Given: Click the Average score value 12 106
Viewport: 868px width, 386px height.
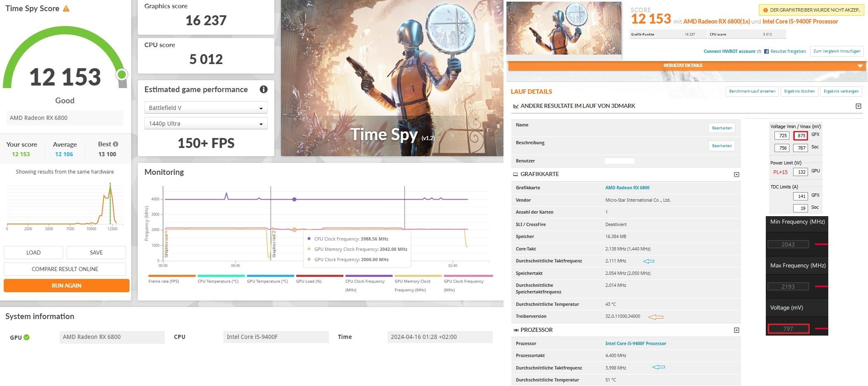Looking at the screenshot, I should point(64,154).
